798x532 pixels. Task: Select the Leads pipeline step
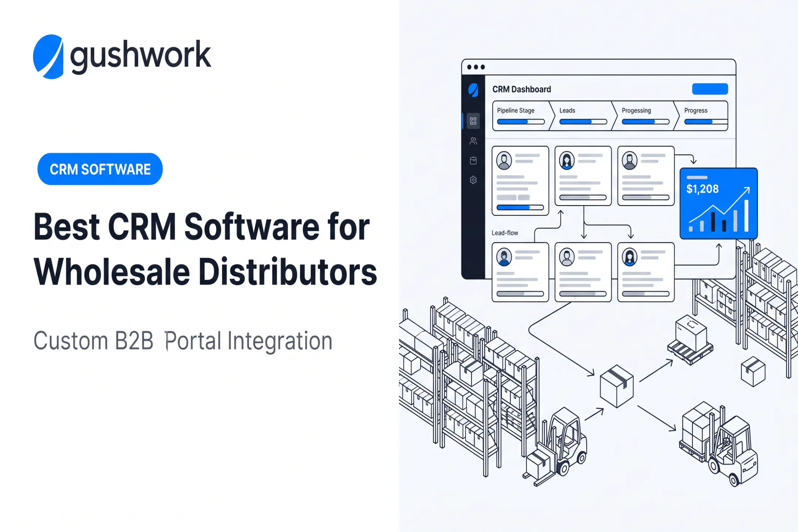[x=583, y=116]
